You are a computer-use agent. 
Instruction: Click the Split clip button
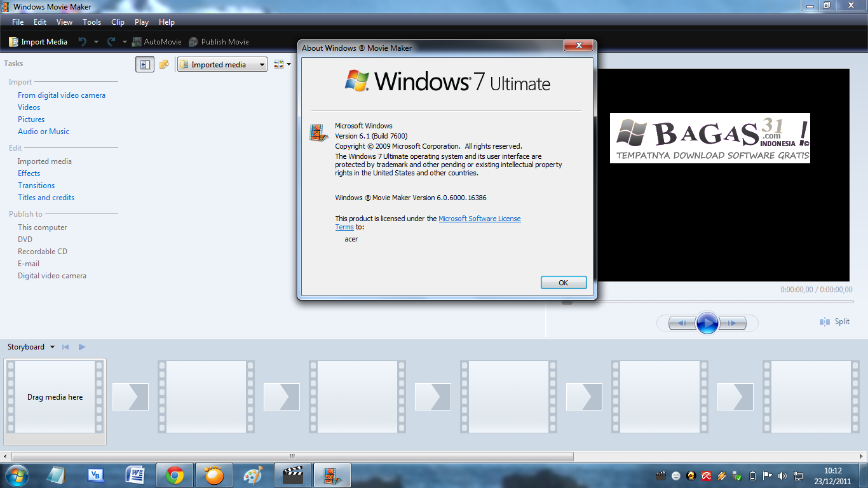[x=834, y=322]
